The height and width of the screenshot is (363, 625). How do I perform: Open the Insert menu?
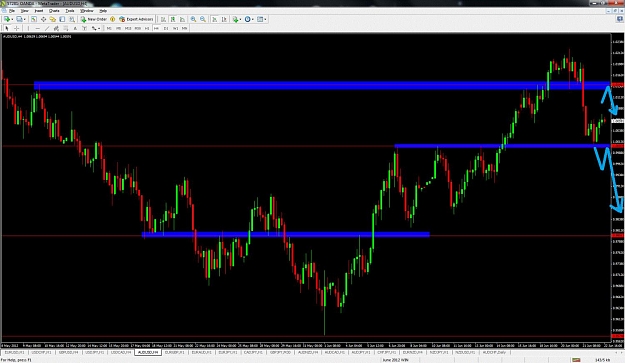(x=39, y=11)
